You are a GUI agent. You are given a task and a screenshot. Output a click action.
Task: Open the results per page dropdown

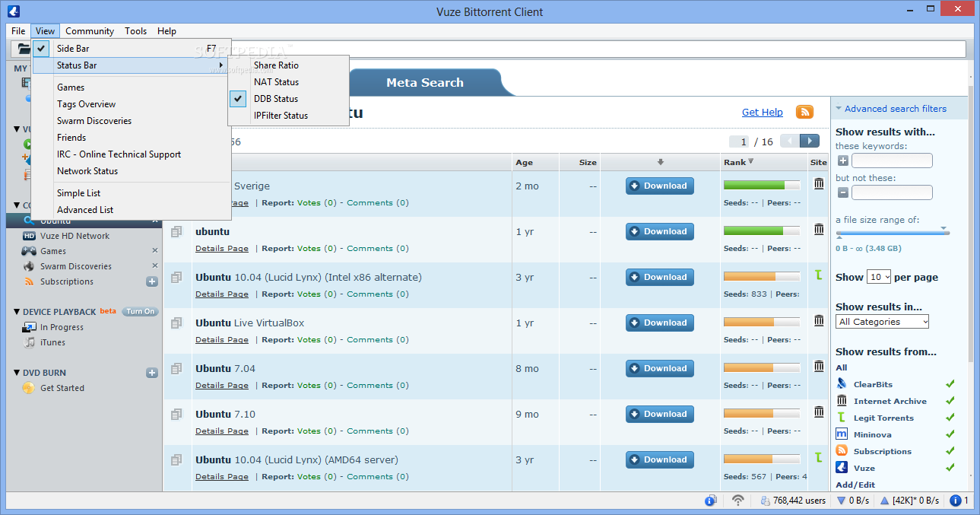[878, 277]
